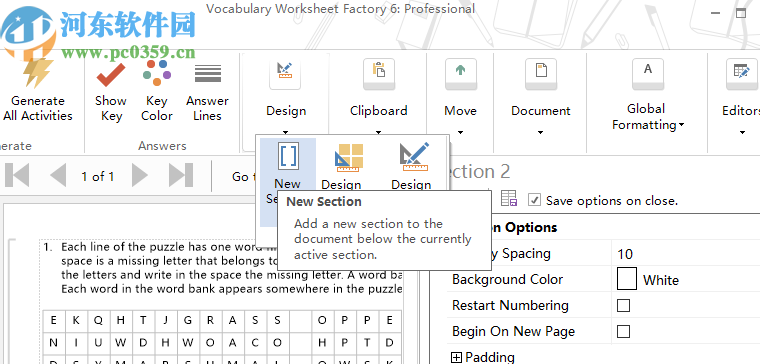Image resolution: width=760 pixels, height=364 pixels.
Task: Go to the previous page
Action: (58, 175)
